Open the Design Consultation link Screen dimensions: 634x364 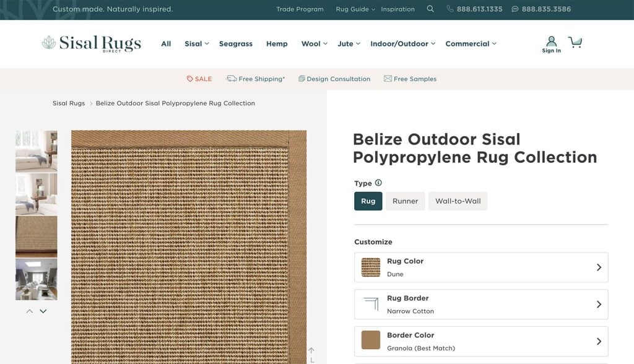tap(334, 79)
